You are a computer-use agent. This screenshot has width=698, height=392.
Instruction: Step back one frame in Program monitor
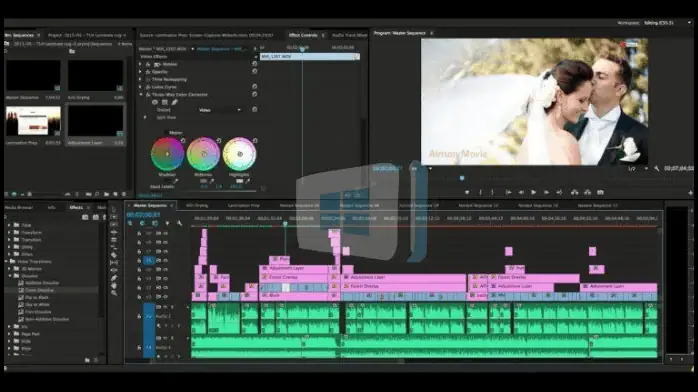coord(521,192)
